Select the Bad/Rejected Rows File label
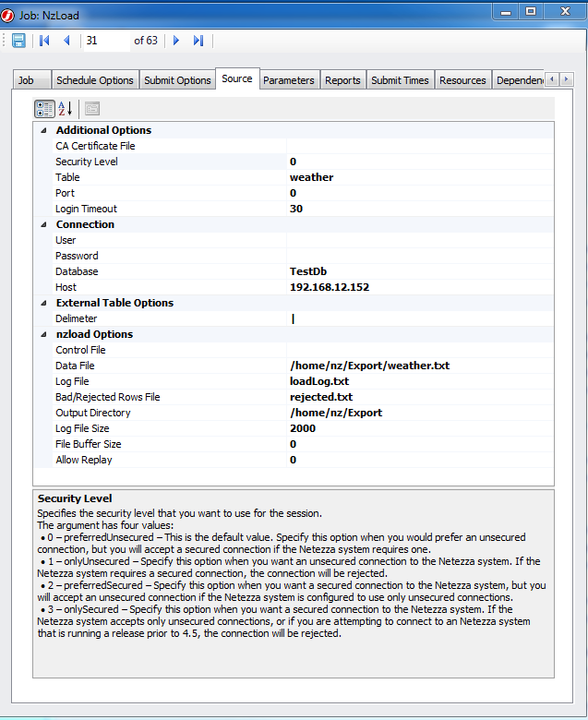 coord(107,397)
